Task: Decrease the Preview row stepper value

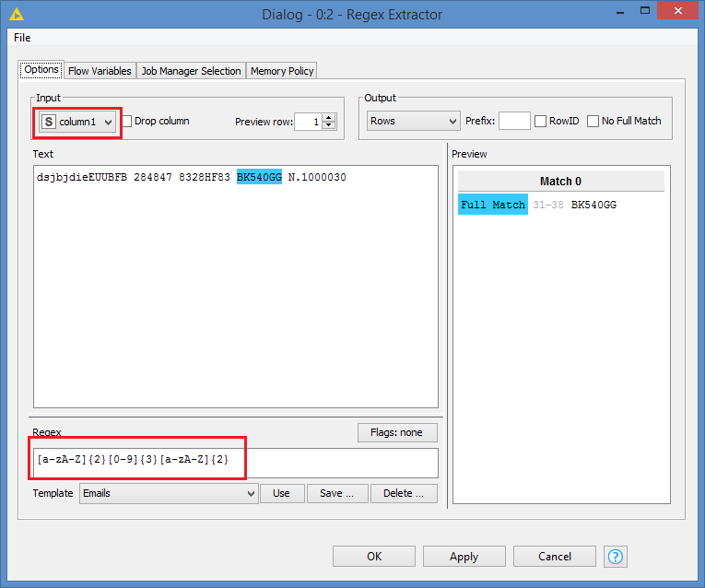Action: 330,125
